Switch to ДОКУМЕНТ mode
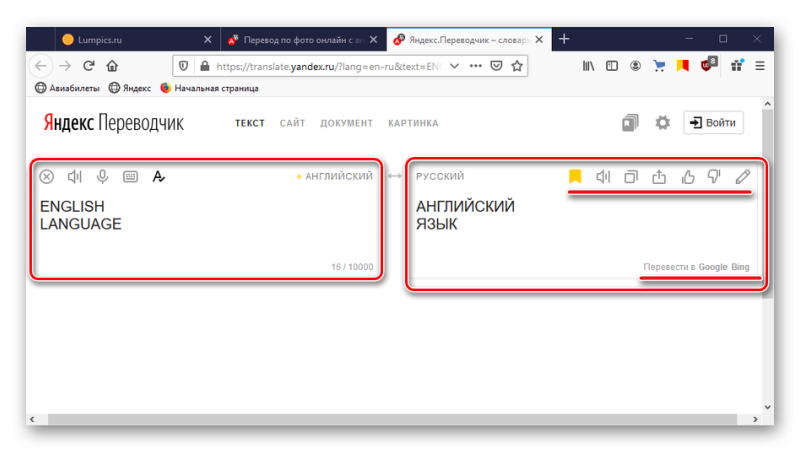The width and height of the screenshot is (800, 465). [x=346, y=123]
